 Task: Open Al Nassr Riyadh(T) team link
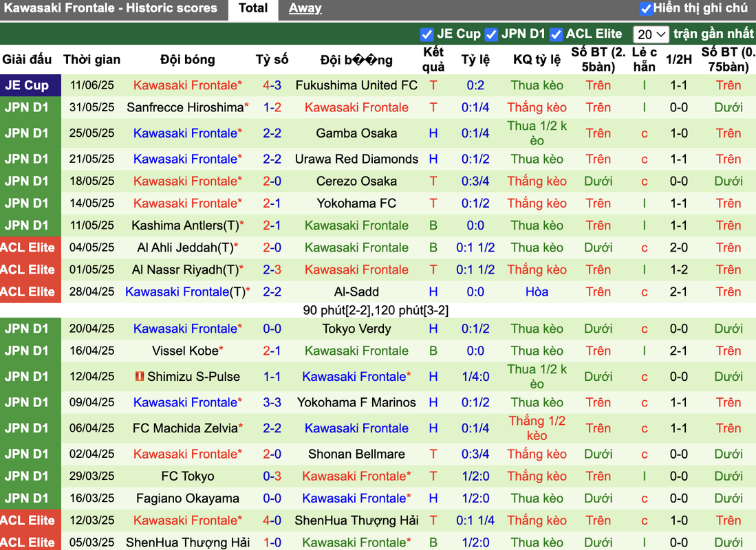(185, 270)
